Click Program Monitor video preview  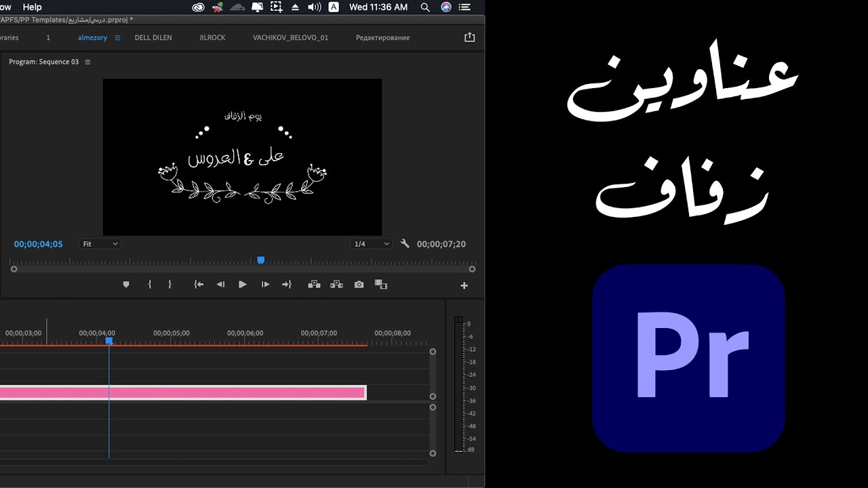[242, 157]
